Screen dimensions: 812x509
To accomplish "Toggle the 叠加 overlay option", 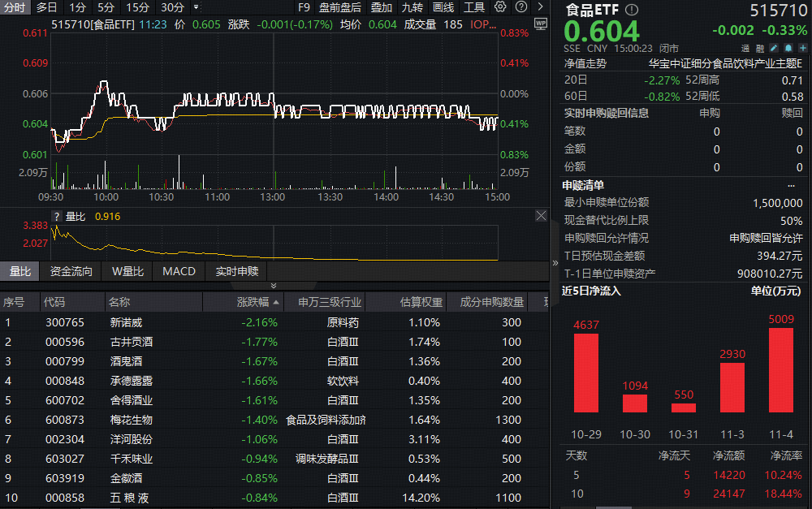I will click(381, 7).
